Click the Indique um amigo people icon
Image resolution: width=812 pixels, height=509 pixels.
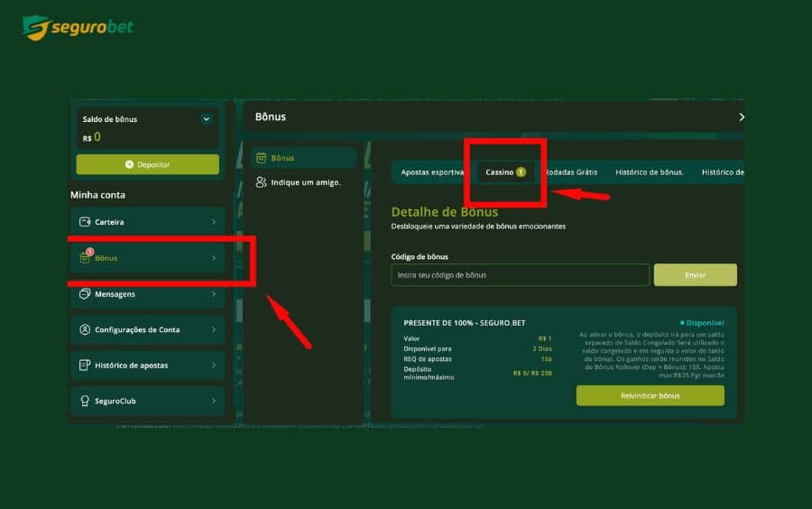261,182
